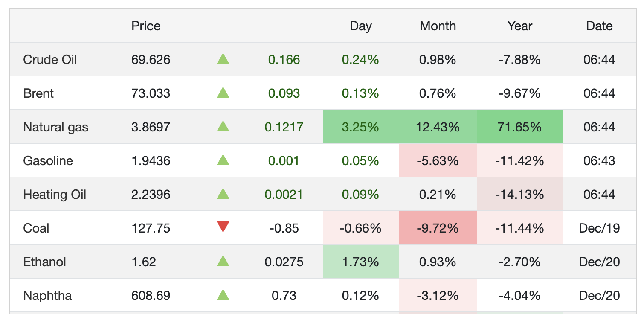
Task: Click the 0.21% month cell for Heating Oil
Action: pos(438,194)
